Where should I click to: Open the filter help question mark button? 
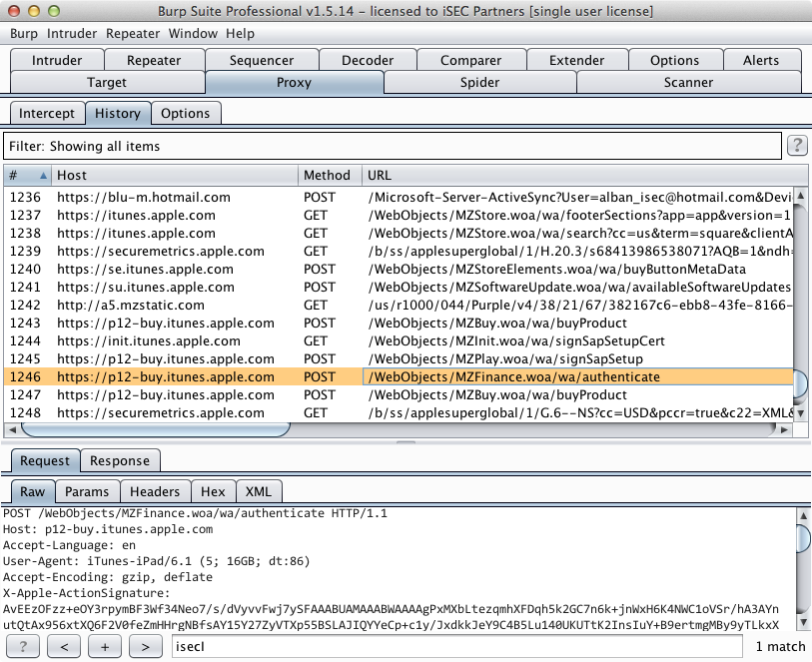pyautogui.click(x=797, y=146)
